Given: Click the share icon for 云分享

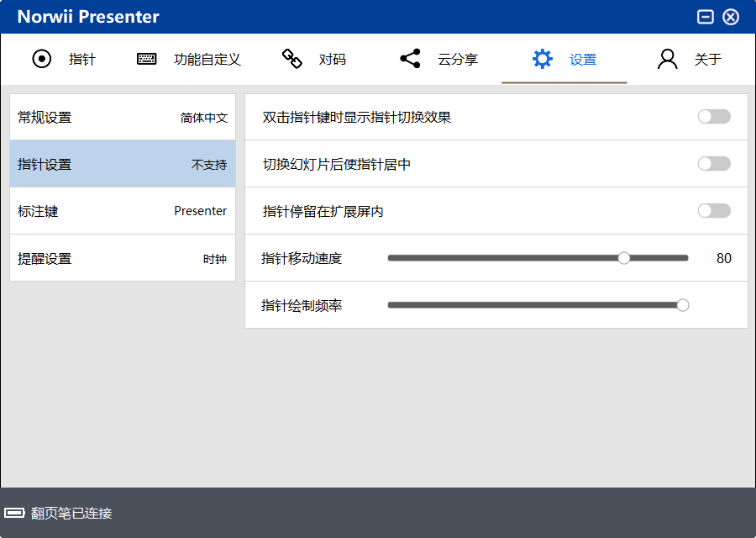Looking at the screenshot, I should click(410, 59).
